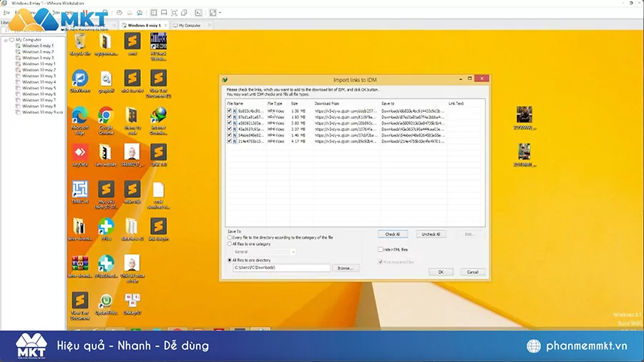Click the Uncheck All button
The image size is (644, 362).
tap(431, 235)
